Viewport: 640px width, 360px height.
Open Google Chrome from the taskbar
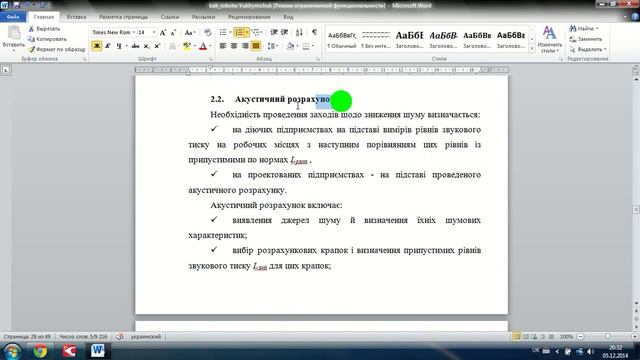(40, 351)
